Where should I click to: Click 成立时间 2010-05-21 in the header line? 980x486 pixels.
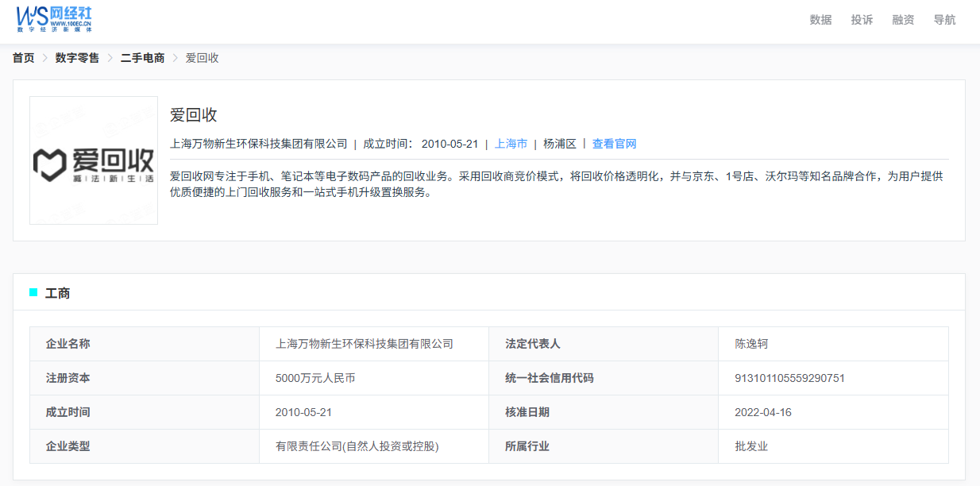421,144
